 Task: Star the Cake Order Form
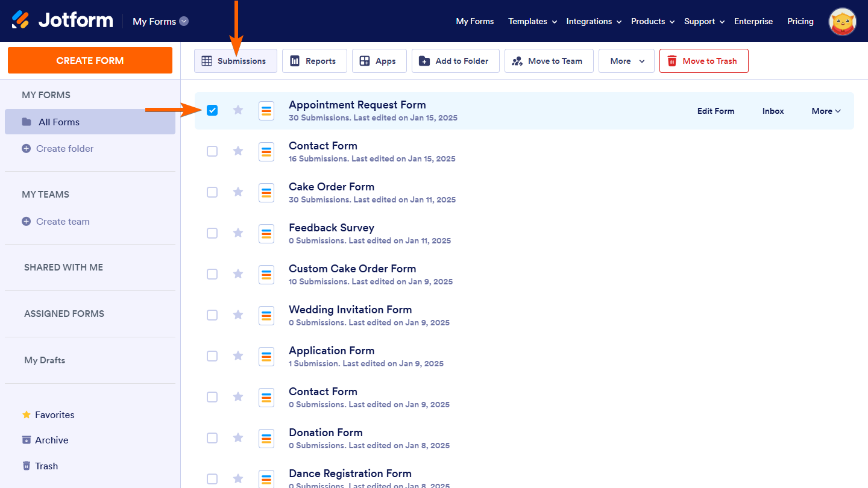pos(238,192)
